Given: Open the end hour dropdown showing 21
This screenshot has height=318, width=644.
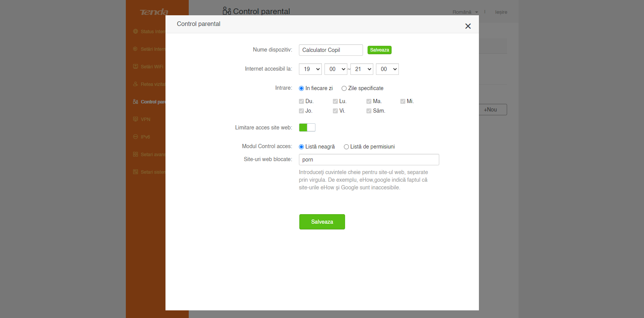Looking at the screenshot, I should point(361,69).
